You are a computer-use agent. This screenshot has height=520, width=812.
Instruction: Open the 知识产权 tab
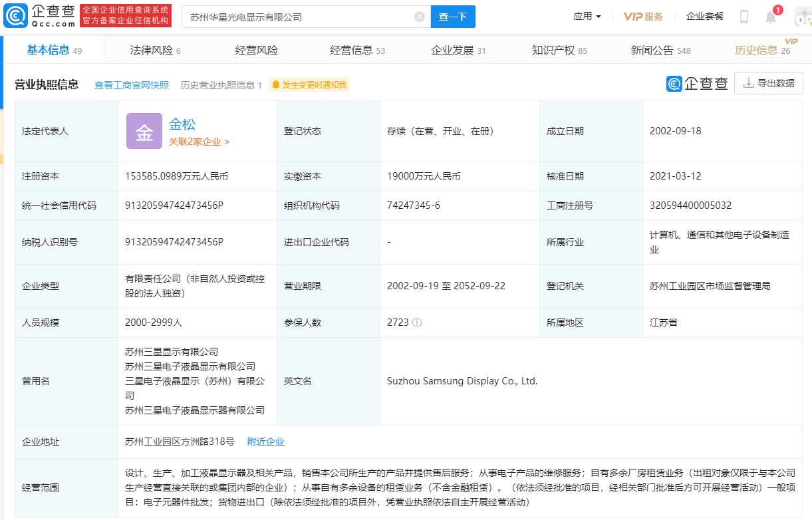[559, 51]
